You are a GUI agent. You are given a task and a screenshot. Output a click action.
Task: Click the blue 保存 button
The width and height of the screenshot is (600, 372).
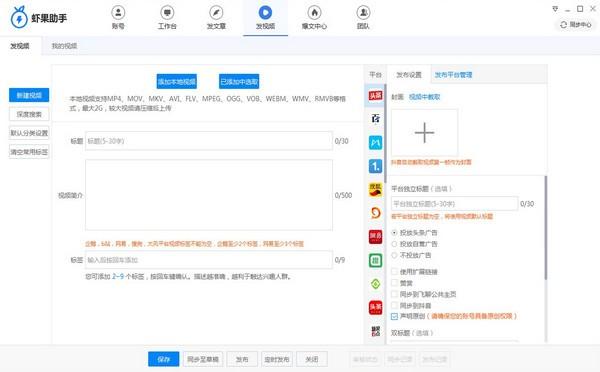pyautogui.click(x=163, y=359)
